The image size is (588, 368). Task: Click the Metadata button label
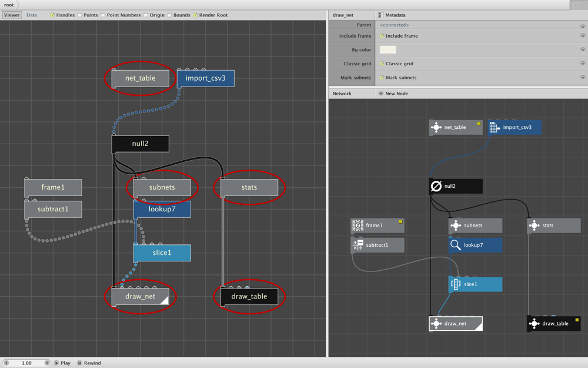[395, 15]
